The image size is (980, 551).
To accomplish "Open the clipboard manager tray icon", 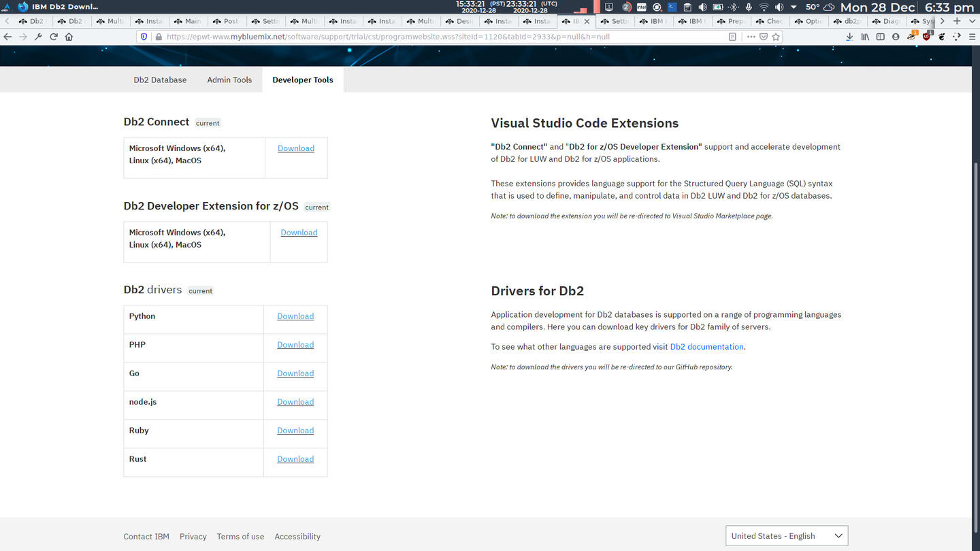I will click(x=687, y=7).
